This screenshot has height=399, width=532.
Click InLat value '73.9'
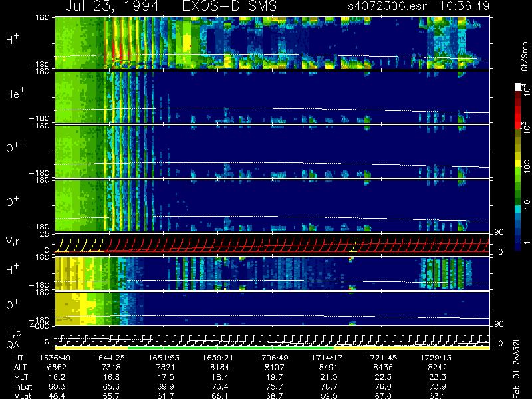[x=438, y=386]
